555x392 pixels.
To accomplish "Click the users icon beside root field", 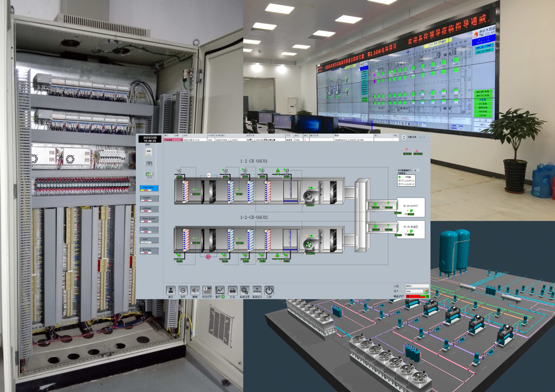I will (426, 291).
